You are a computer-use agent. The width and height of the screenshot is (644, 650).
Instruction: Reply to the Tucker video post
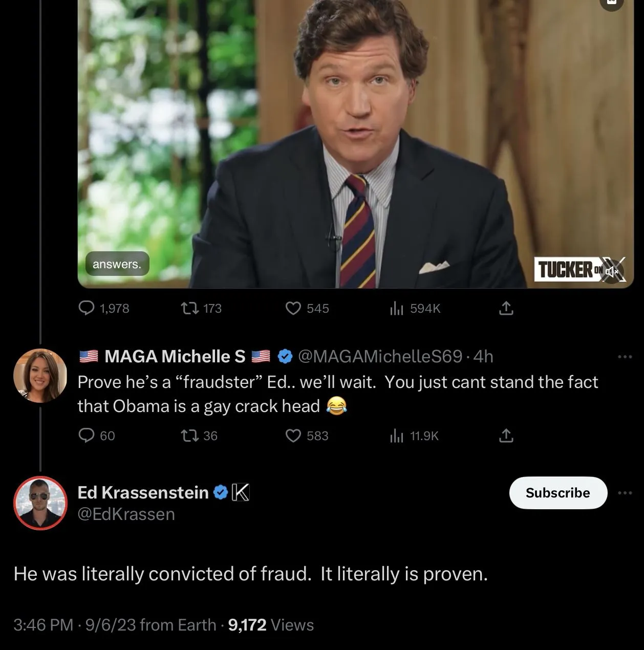coord(87,308)
